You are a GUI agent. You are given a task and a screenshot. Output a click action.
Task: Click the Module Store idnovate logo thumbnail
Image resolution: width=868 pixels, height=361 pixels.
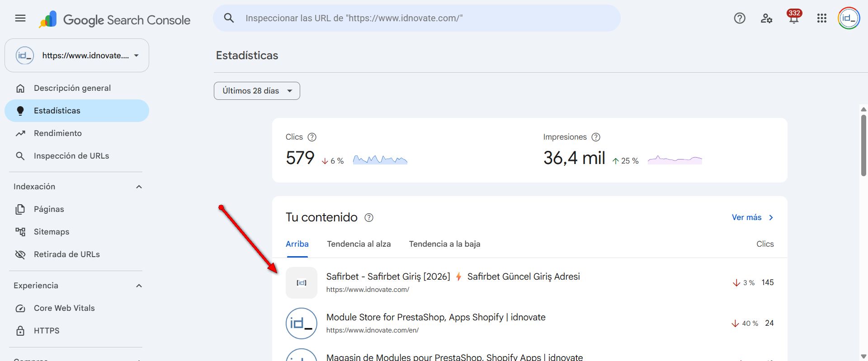302,323
